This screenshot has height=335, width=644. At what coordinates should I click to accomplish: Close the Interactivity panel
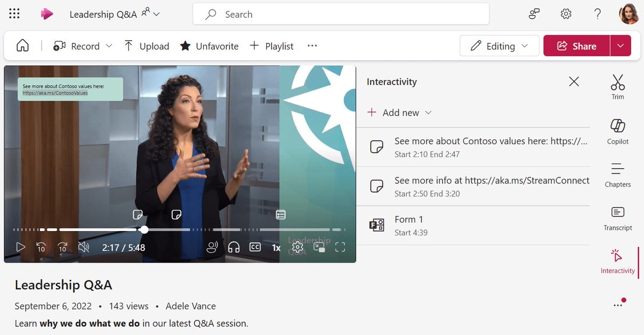(574, 81)
